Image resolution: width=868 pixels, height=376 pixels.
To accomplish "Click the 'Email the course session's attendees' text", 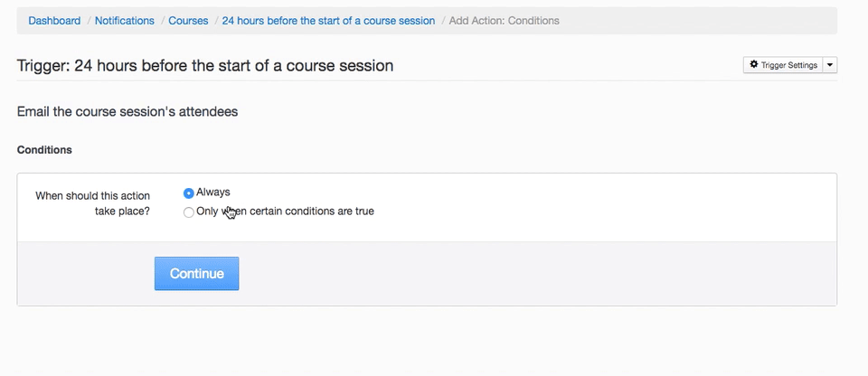I will (127, 112).
